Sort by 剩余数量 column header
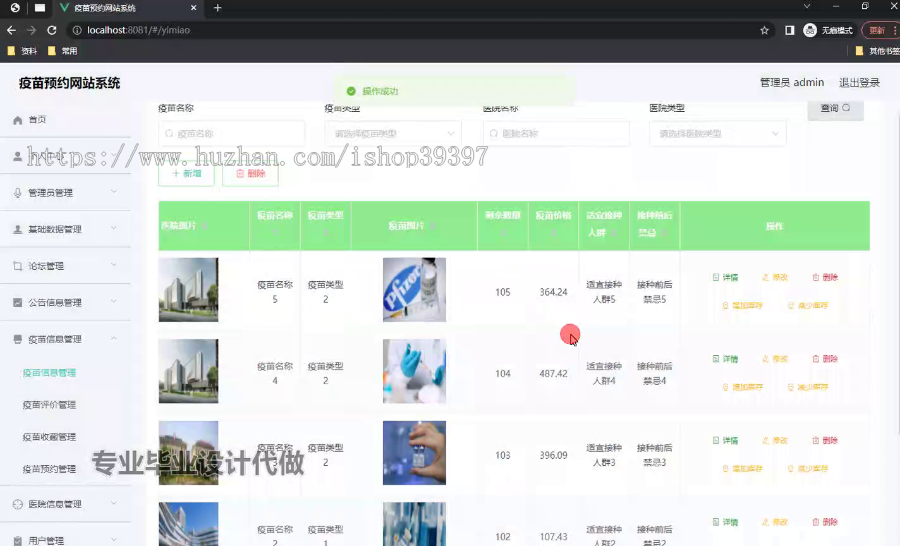900x546 pixels. tap(503, 224)
